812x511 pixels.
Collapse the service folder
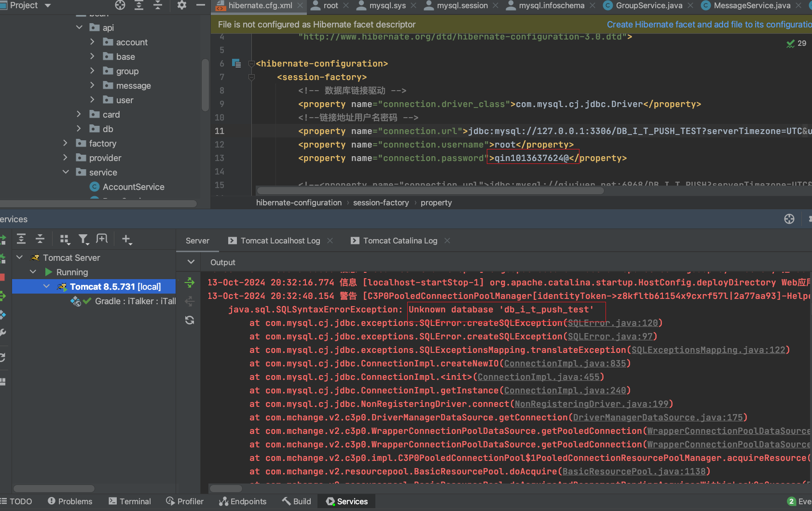point(65,173)
